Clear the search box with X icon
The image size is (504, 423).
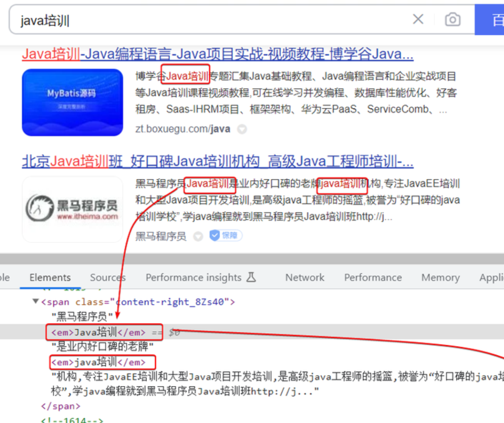[x=418, y=20]
